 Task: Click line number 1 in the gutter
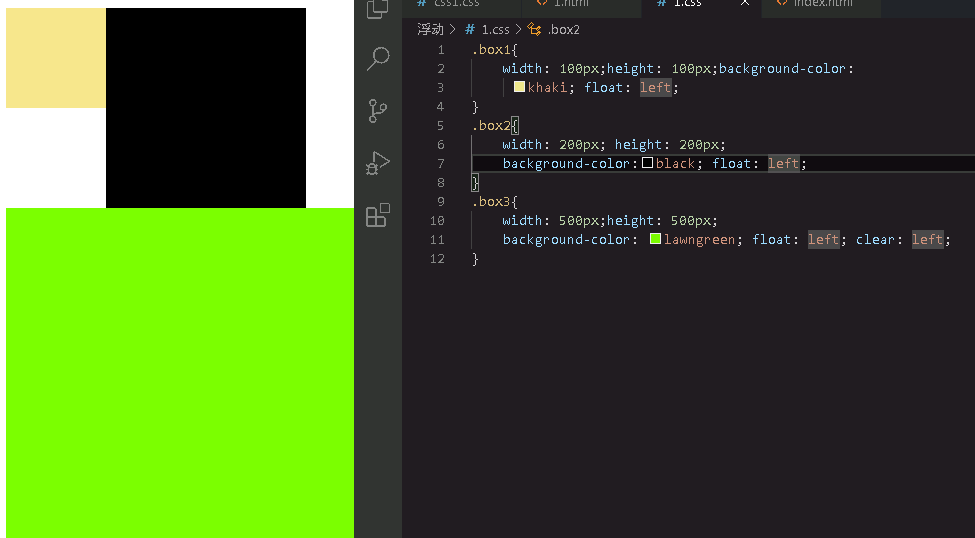click(x=441, y=49)
